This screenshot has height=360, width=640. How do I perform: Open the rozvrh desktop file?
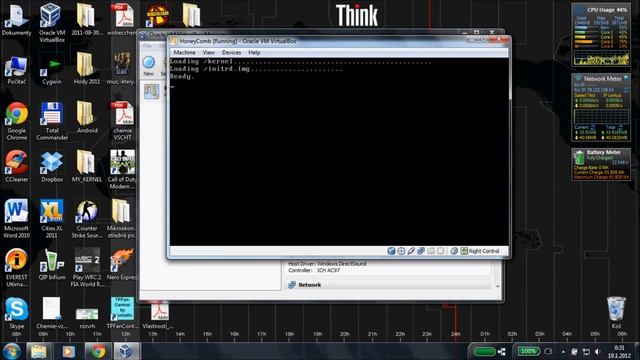coord(87,318)
